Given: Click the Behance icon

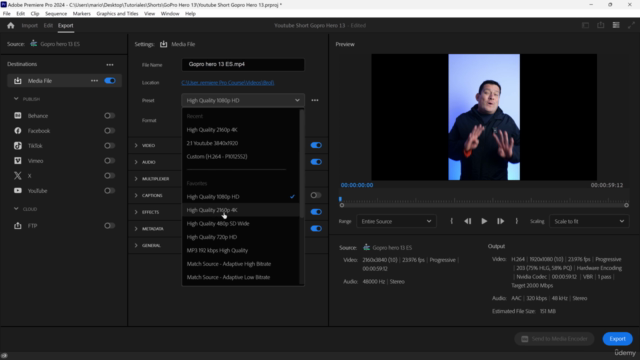Looking at the screenshot, I should pyautogui.click(x=18, y=116).
